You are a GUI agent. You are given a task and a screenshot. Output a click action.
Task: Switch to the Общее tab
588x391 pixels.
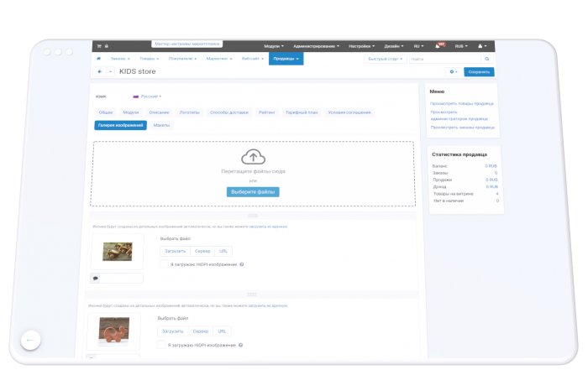(106, 112)
